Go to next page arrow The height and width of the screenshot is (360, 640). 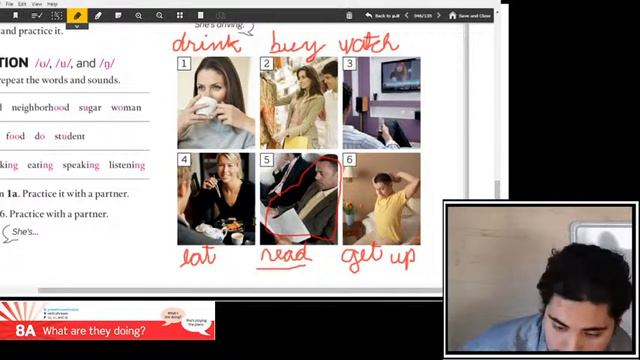pos(439,16)
